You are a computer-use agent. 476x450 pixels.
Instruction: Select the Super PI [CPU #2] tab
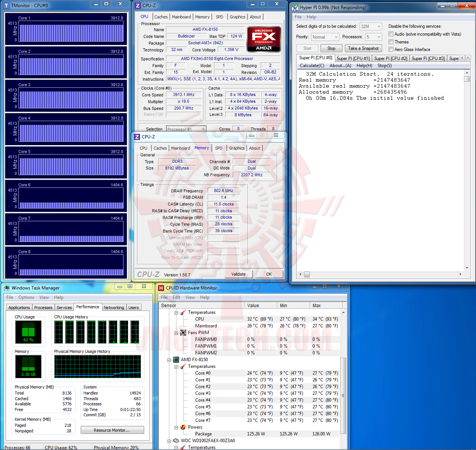pyautogui.click(x=391, y=58)
